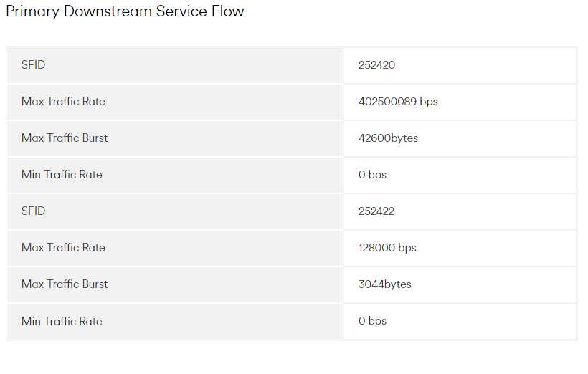588x374 pixels.
Task: Click the Primary Downstream Service Flow heading
Action: pyautogui.click(x=125, y=11)
